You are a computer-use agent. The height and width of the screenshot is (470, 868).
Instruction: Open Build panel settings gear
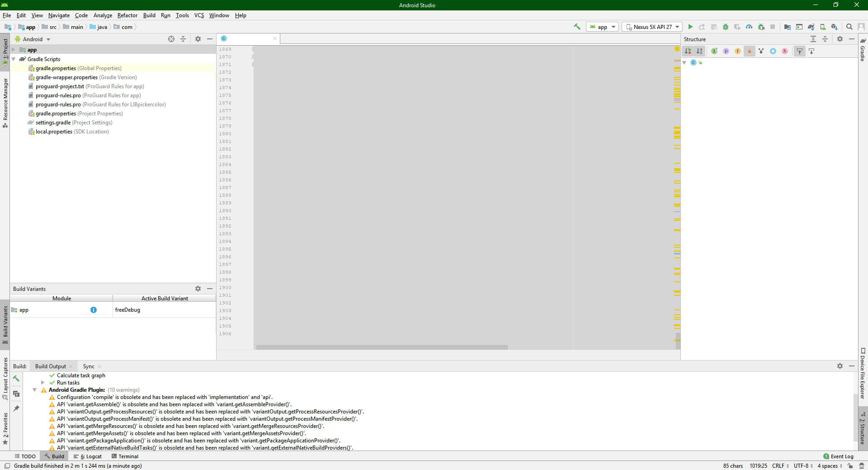(840, 366)
